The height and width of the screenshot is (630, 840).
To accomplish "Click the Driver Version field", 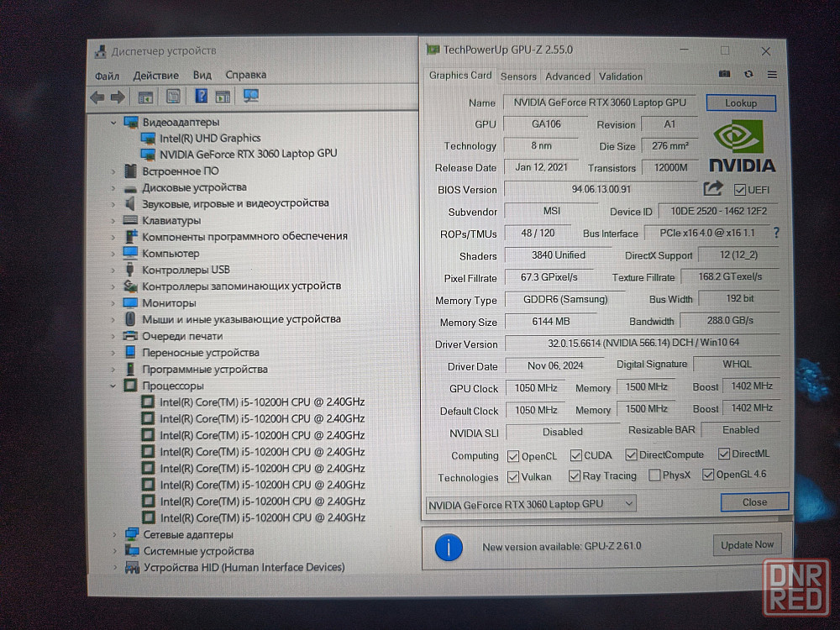I will coord(643,343).
